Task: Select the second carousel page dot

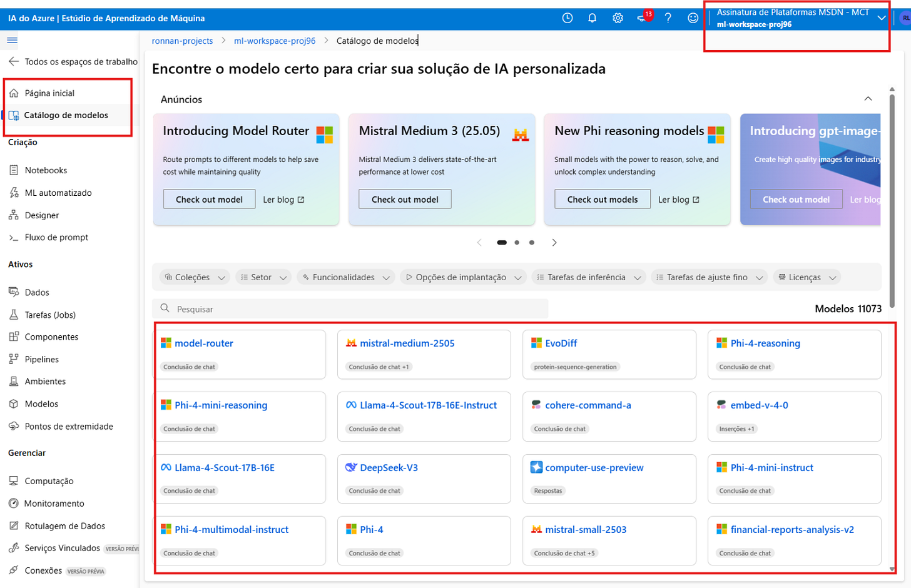Action: [517, 243]
